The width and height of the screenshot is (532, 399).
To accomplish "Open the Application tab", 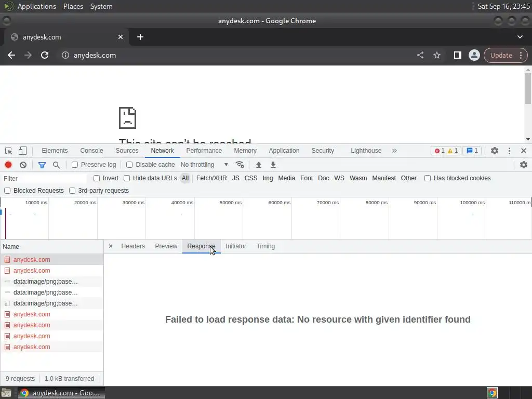I will pos(284,151).
